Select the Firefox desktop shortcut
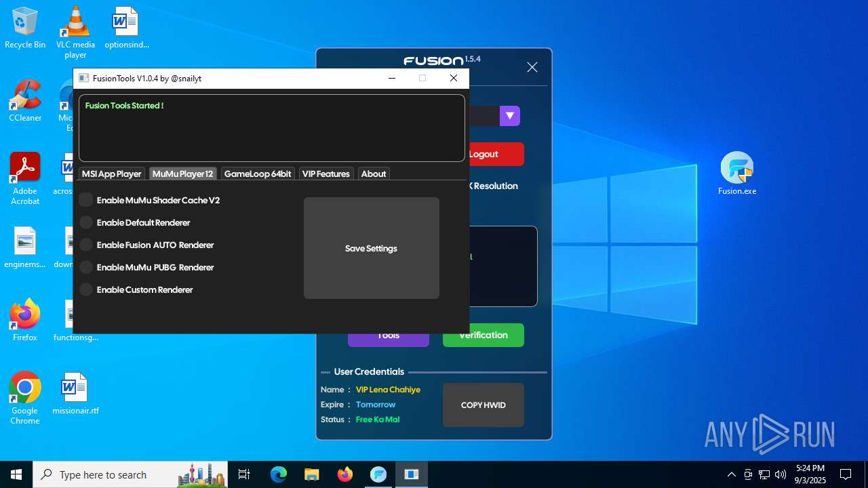Image resolution: width=868 pixels, height=488 pixels. [25, 321]
